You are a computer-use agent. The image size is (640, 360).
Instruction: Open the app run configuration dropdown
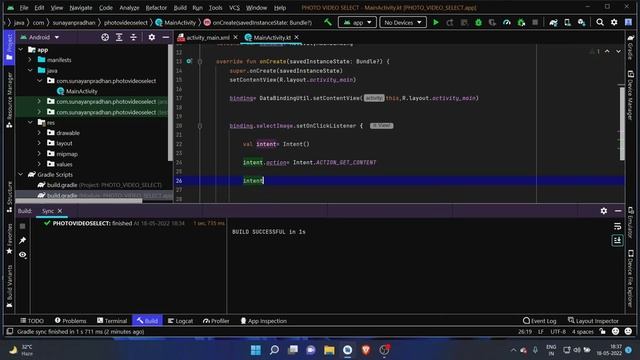click(x=357, y=22)
